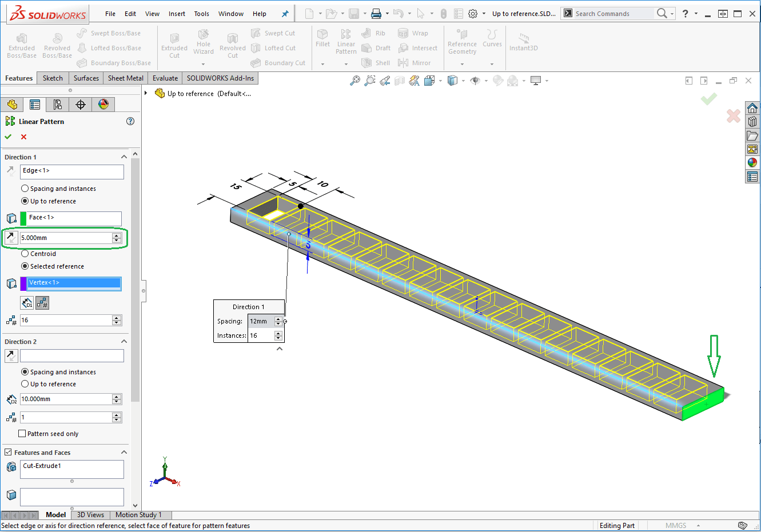Switch to the ConfigurationManager panel tab icon

(x=58, y=104)
